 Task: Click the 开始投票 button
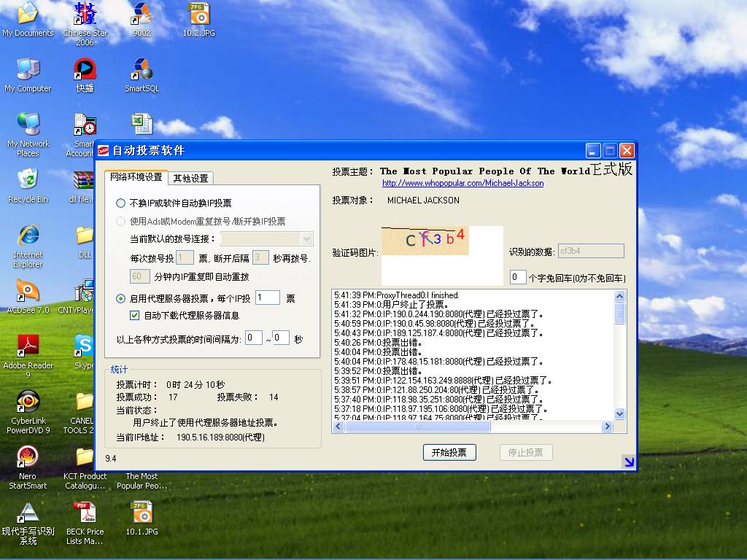point(449,452)
